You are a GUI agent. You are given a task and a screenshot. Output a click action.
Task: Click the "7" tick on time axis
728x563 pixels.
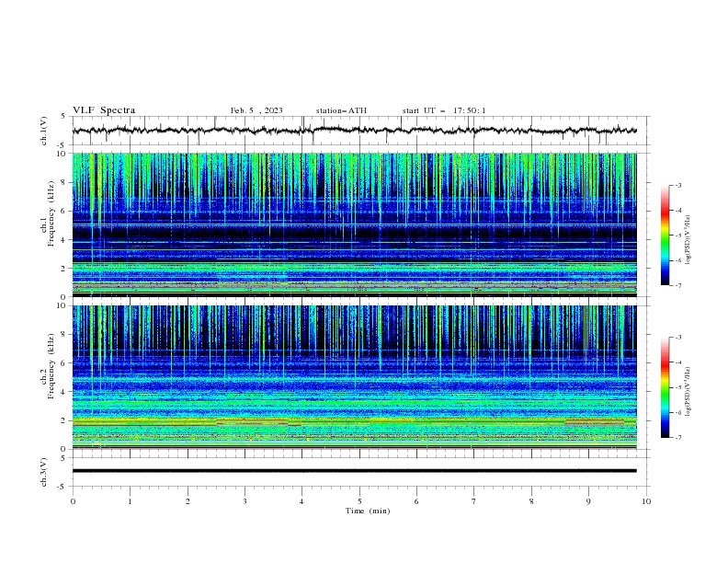(x=474, y=501)
